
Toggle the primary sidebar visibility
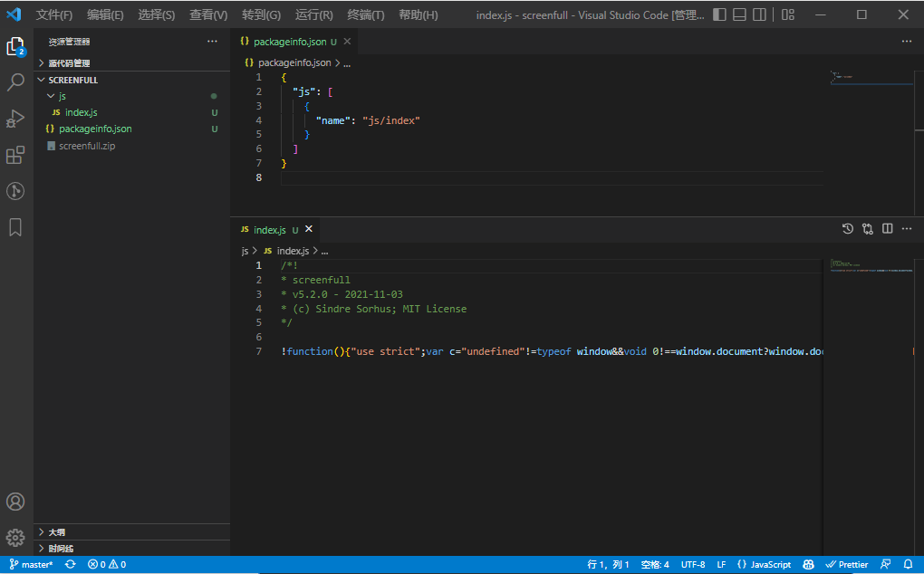(x=719, y=14)
